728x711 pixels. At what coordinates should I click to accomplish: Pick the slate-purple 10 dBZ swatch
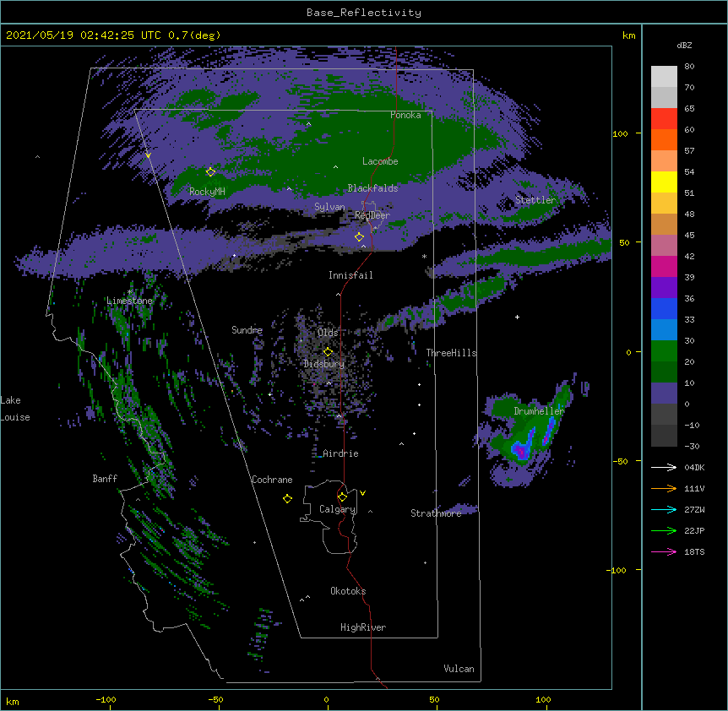pos(664,393)
